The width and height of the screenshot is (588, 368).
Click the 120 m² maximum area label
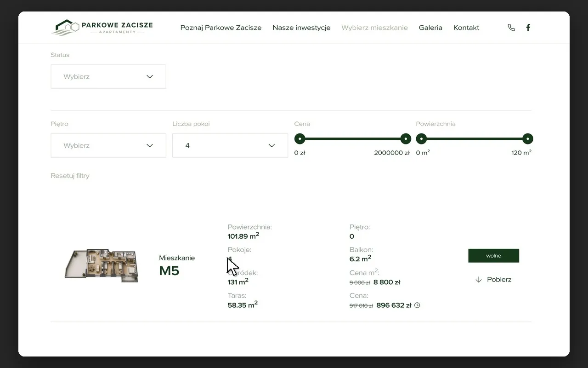(x=521, y=153)
